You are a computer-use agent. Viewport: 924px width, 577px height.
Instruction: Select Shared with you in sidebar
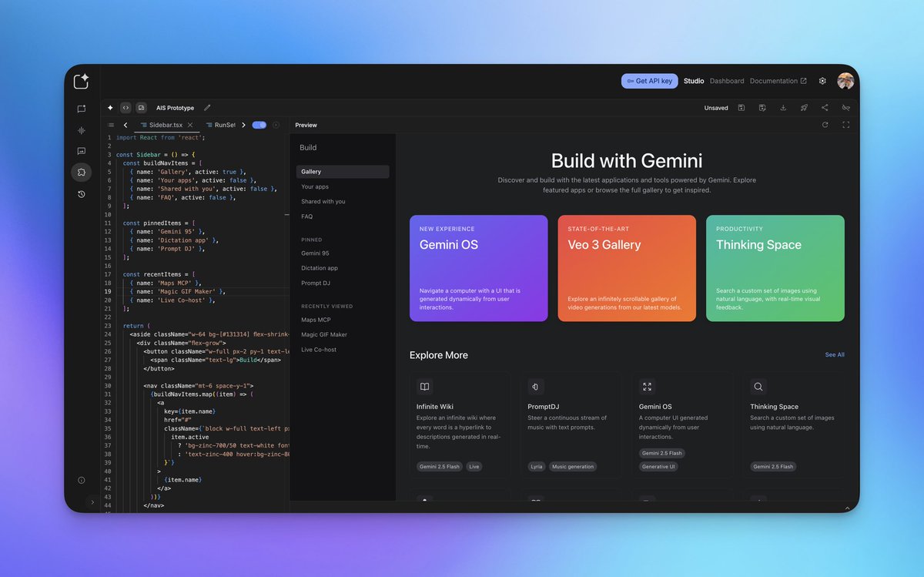coord(323,202)
